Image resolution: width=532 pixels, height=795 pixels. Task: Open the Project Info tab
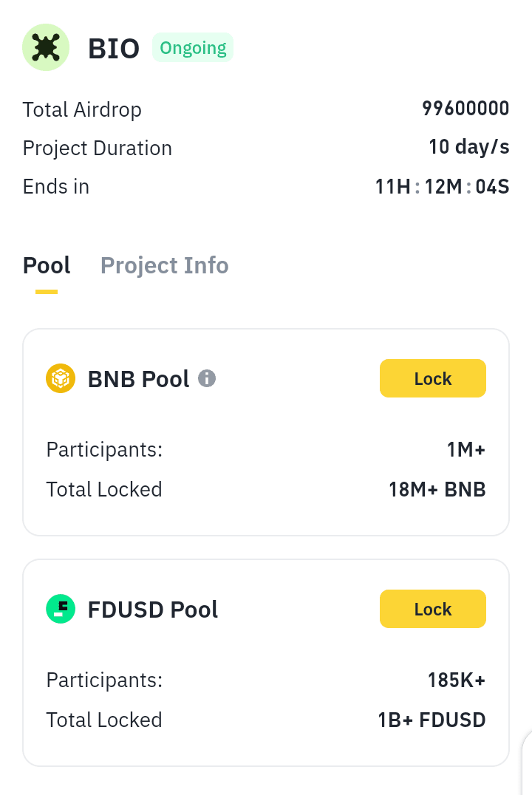coord(164,266)
